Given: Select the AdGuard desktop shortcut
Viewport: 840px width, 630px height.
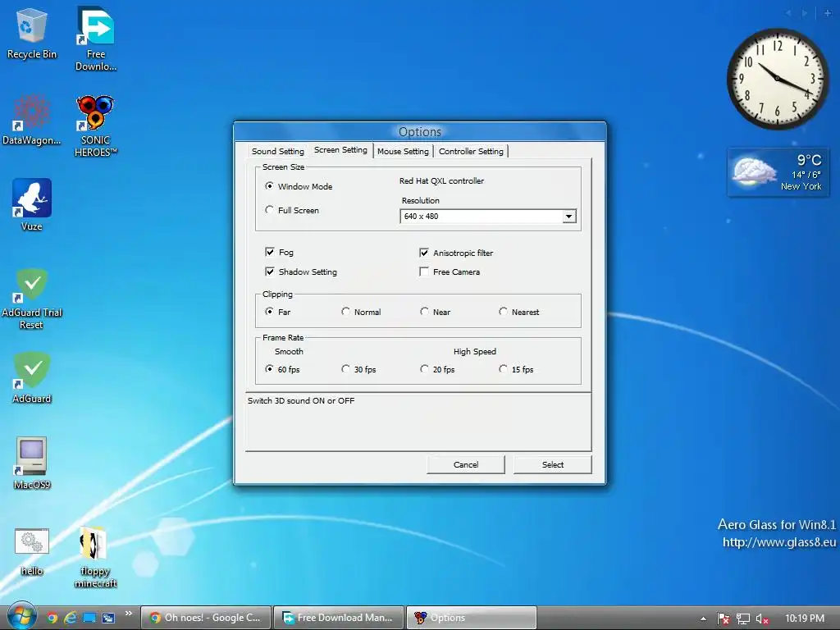Looking at the screenshot, I should pos(32,377).
